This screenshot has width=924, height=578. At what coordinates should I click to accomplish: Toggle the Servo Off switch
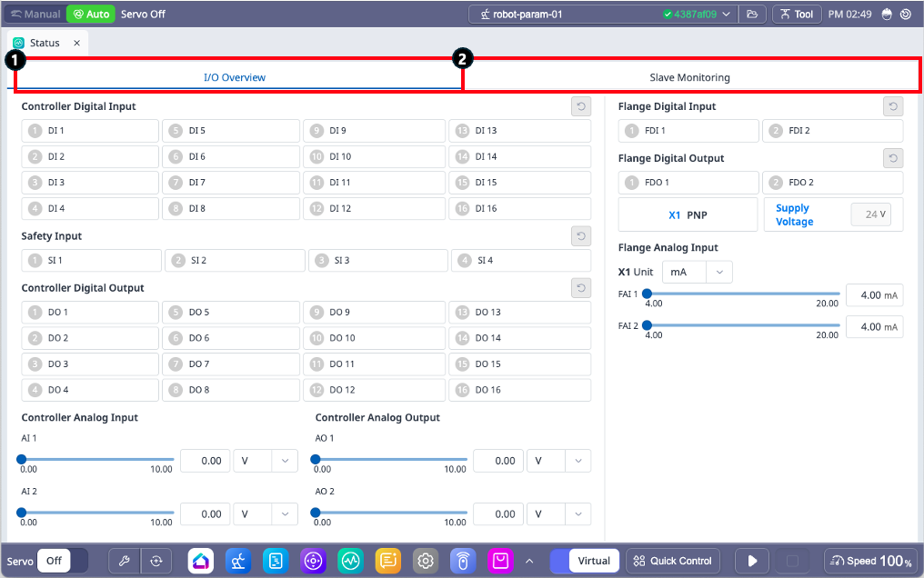tap(65, 561)
